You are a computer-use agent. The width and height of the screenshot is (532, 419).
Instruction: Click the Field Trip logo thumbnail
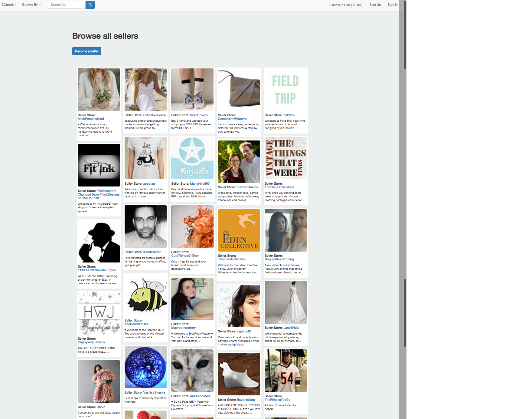point(286,90)
